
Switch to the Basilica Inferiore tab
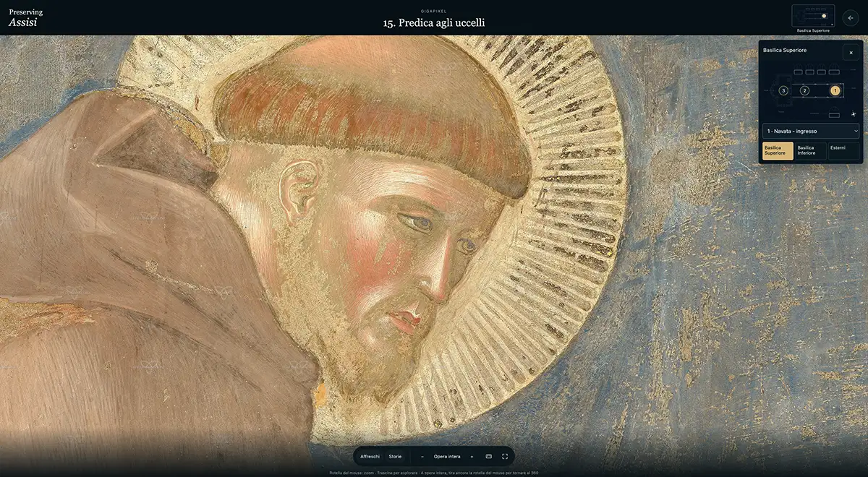pos(811,151)
